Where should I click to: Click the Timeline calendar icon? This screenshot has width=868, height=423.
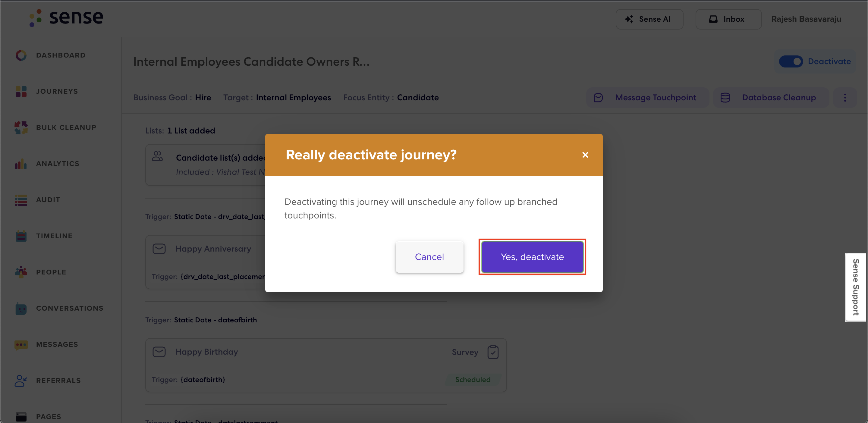point(21,236)
